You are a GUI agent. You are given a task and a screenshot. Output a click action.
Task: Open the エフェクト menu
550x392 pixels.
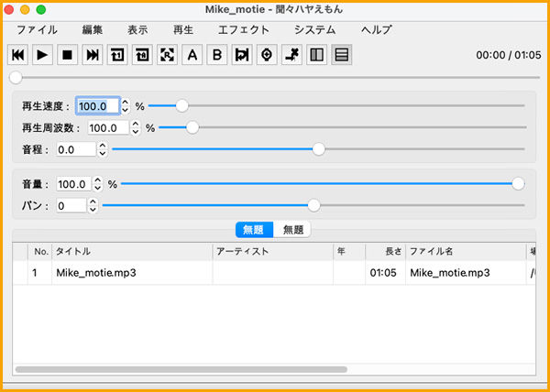coord(244,30)
